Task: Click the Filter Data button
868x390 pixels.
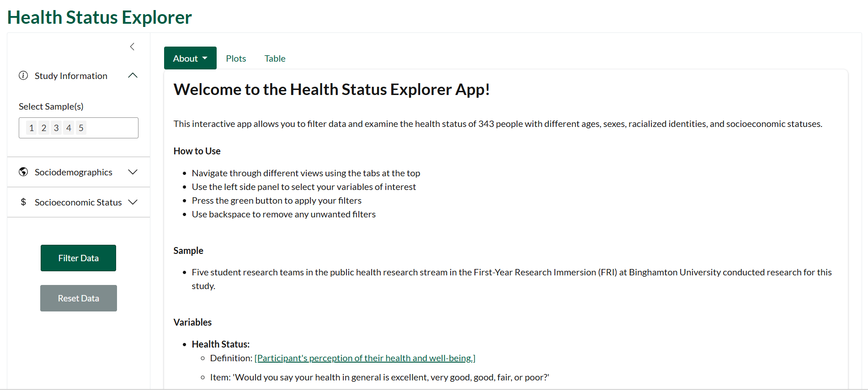Action: click(78, 258)
